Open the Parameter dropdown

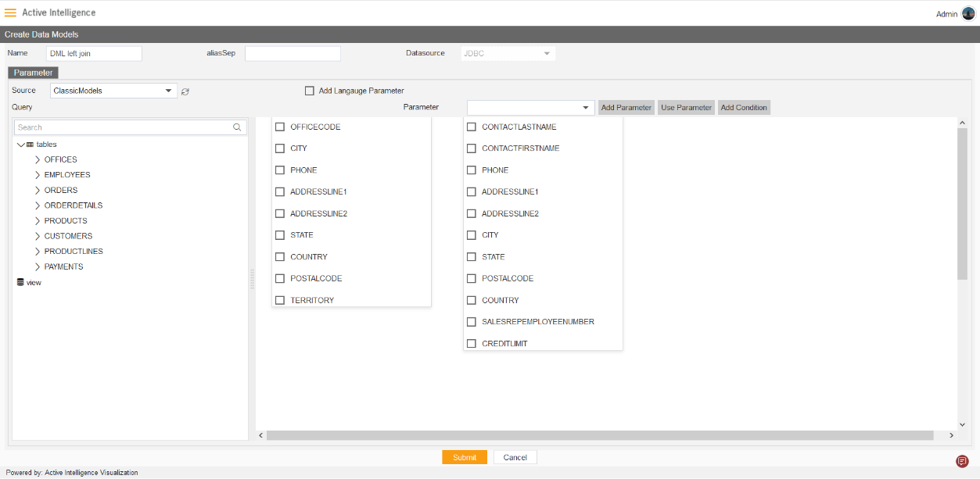pyautogui.click(x=531, y=108)
